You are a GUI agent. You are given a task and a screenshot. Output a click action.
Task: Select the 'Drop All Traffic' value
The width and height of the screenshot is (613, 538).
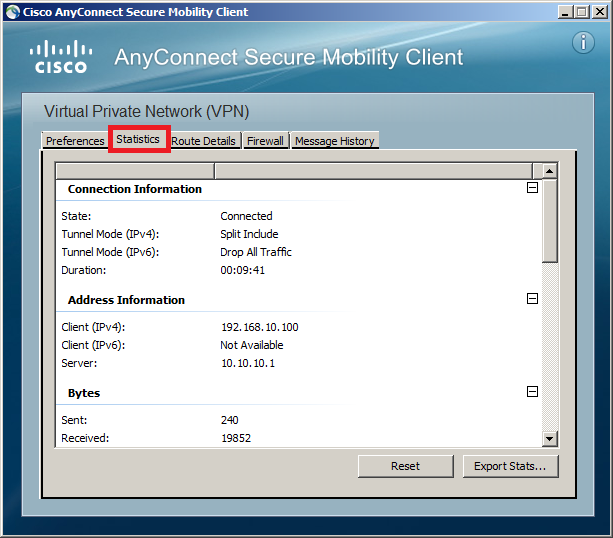point(256,252)
